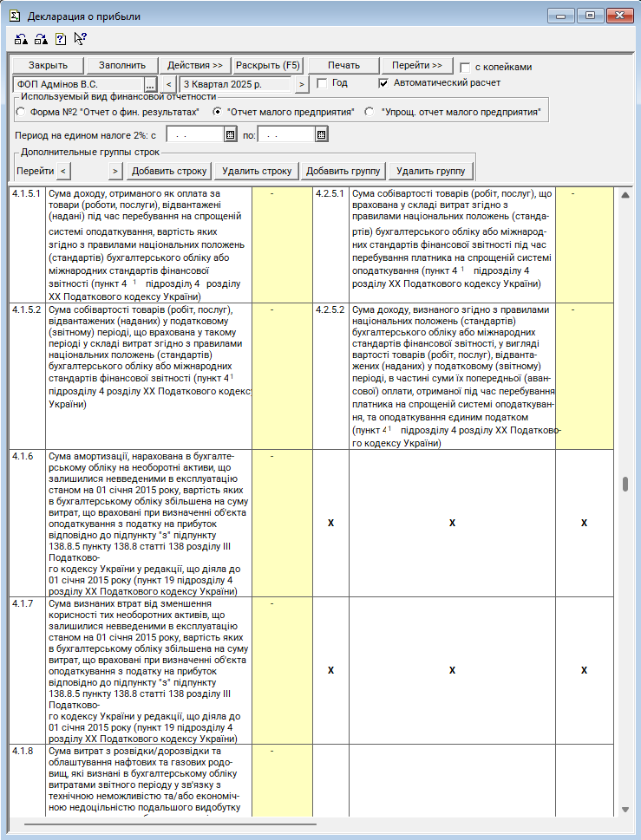Click the window icon in the title bar
This screenshot has height=840, width=641.
click(15, 16)
